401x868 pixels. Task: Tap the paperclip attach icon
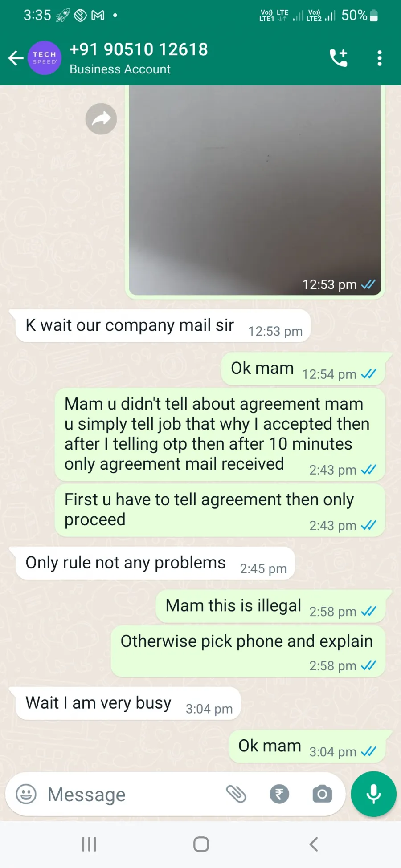pyautogui.click(x=236, y=794)
